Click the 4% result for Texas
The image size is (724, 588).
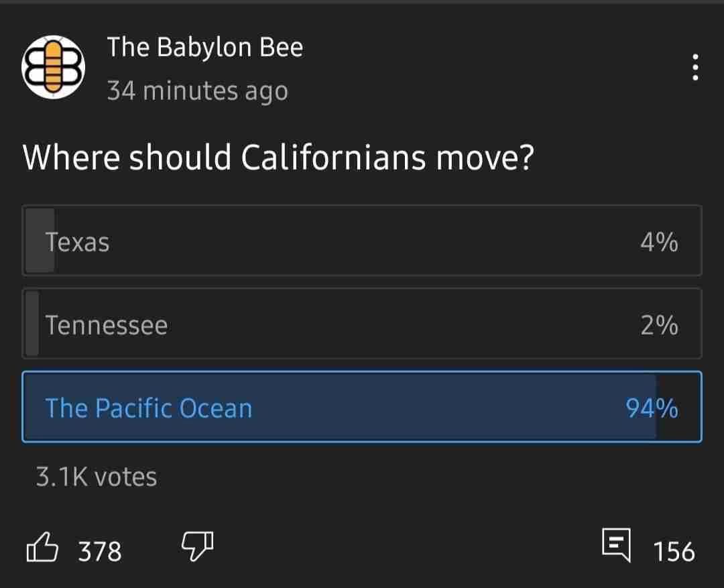click(x=660, y=242)
